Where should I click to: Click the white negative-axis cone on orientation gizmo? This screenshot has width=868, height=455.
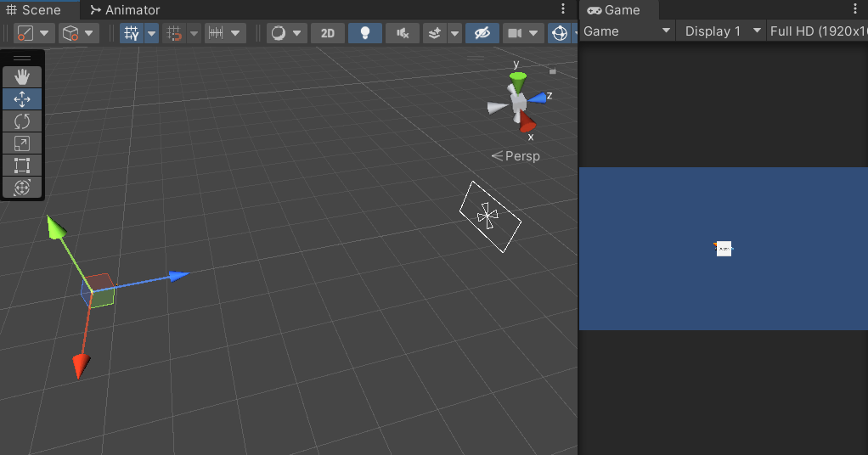(497, 108)
